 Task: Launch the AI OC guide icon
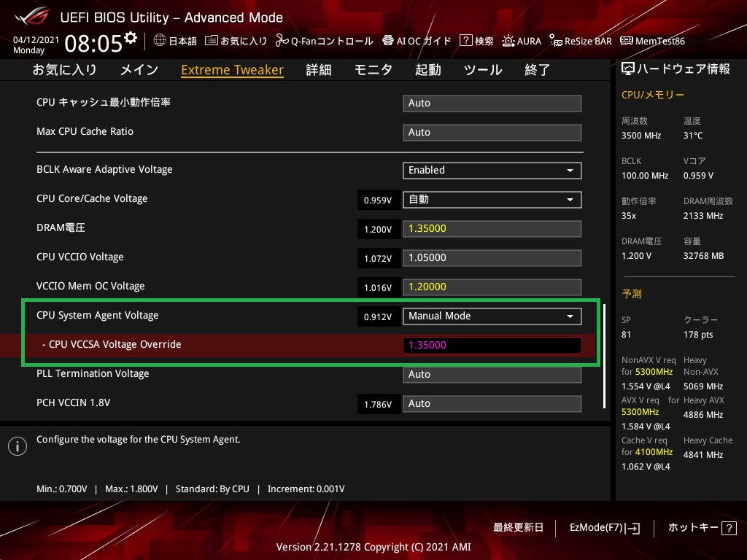(x=388, y=41)
